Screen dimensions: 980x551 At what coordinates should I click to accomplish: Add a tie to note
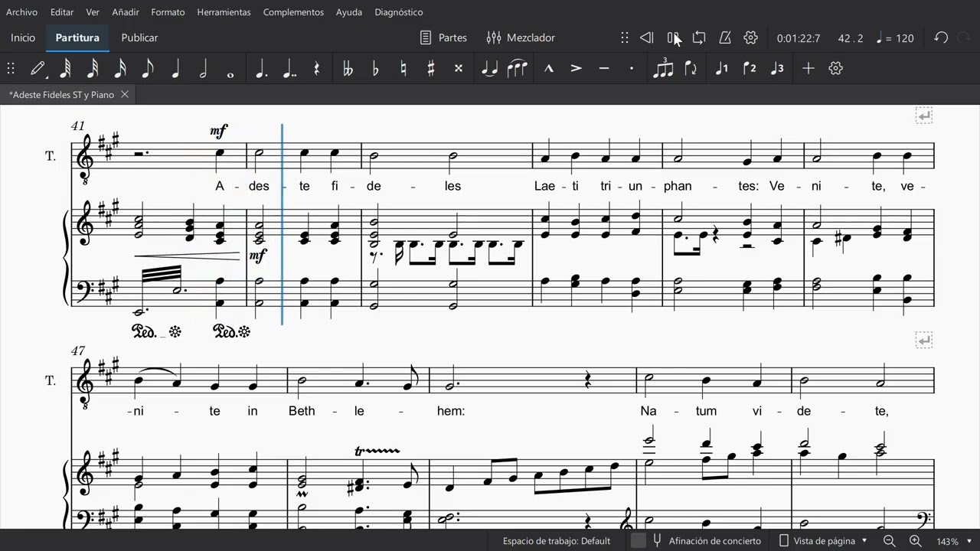(489, 68)
